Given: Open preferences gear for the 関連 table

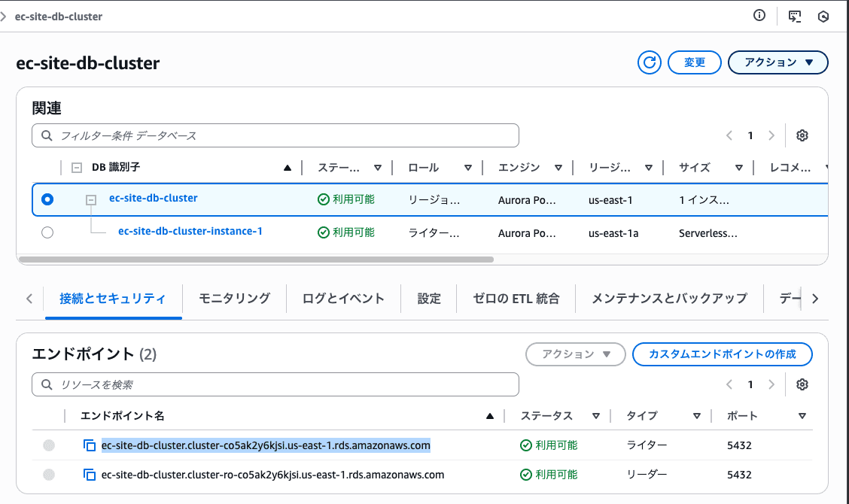Looking at the screenshot, I should 802,135.
